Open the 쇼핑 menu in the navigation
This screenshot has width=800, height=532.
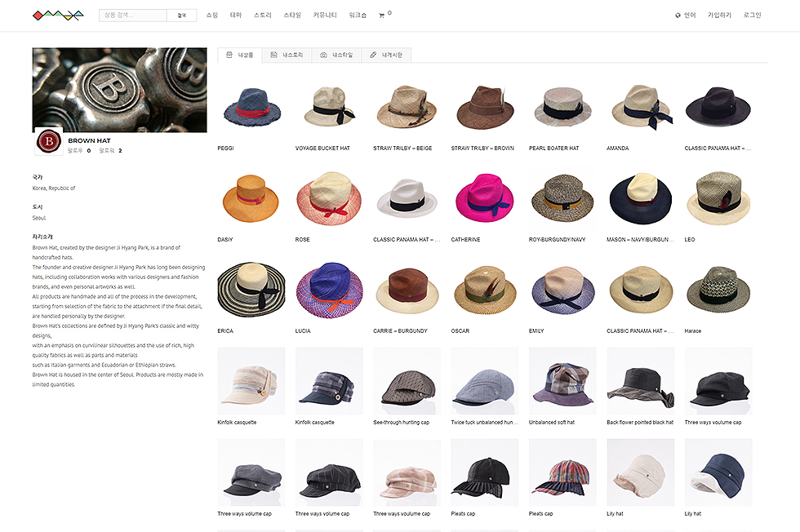(212, 16)
